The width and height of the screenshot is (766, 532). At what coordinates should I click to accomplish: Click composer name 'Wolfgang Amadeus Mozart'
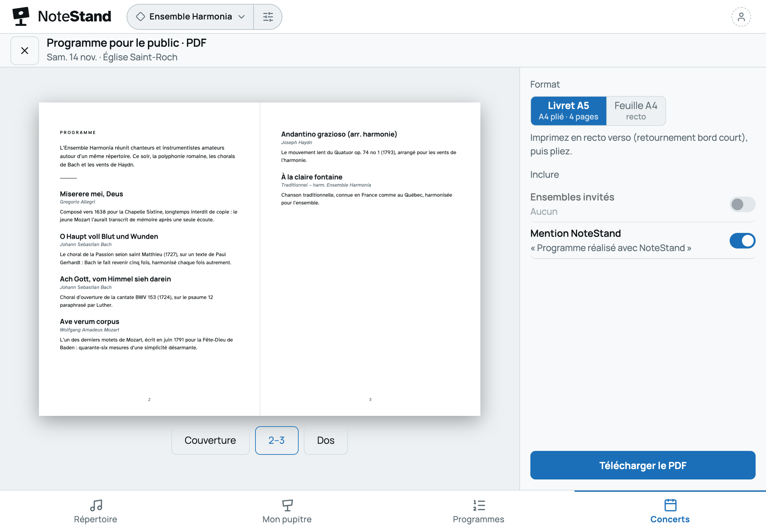coord(89,330)
